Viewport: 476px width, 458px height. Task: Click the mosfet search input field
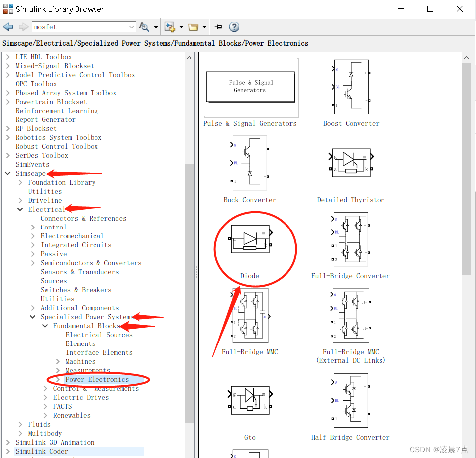point(81,27)
